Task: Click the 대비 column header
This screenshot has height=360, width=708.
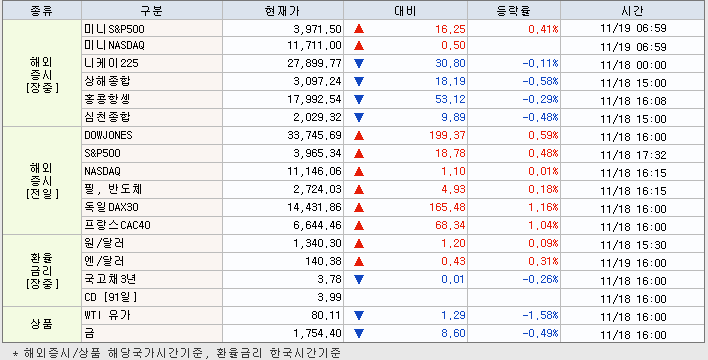Action: pyautogui.click(x=405, y=10)
